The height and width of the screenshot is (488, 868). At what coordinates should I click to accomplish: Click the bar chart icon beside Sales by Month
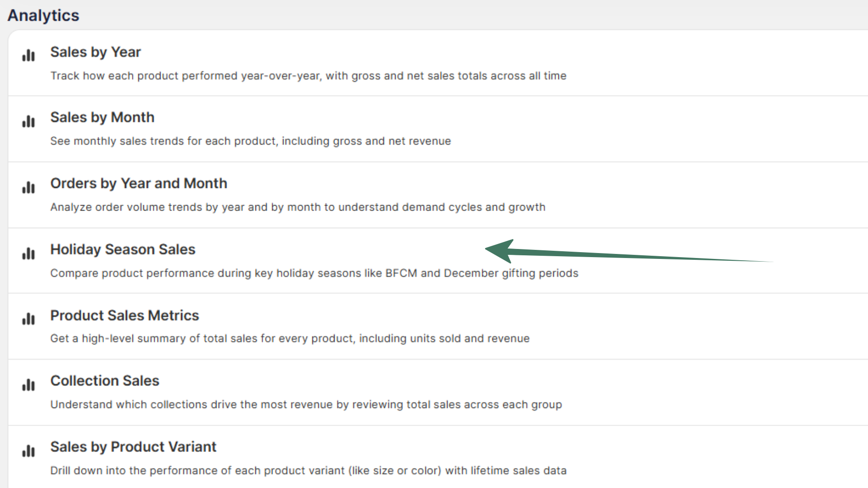(28, 121)
